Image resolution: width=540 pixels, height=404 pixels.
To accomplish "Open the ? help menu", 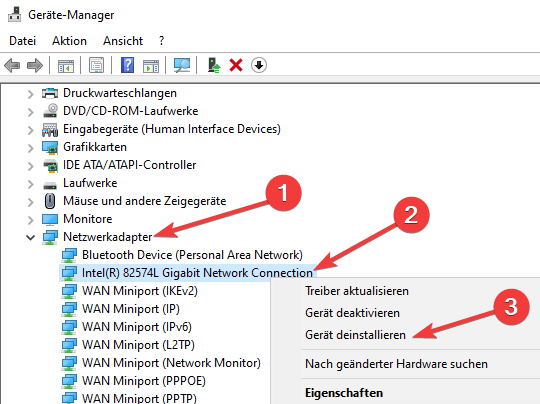I will pyautogui.click(x=162, y=41).
